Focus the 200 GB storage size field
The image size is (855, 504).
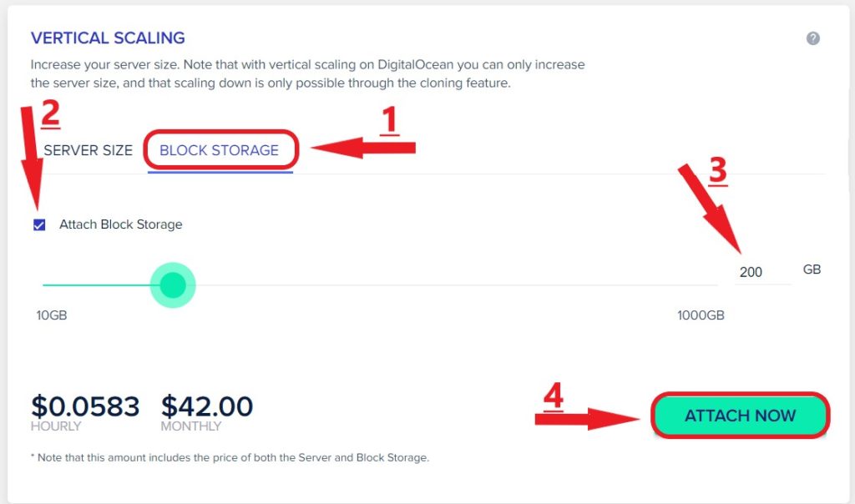pos(763,272)
